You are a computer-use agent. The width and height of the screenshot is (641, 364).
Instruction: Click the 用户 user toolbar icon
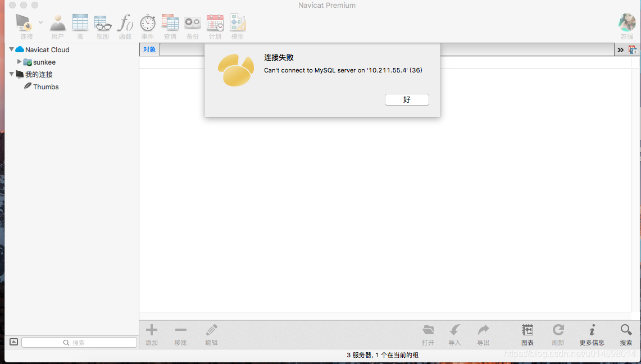tap(58, 23)
